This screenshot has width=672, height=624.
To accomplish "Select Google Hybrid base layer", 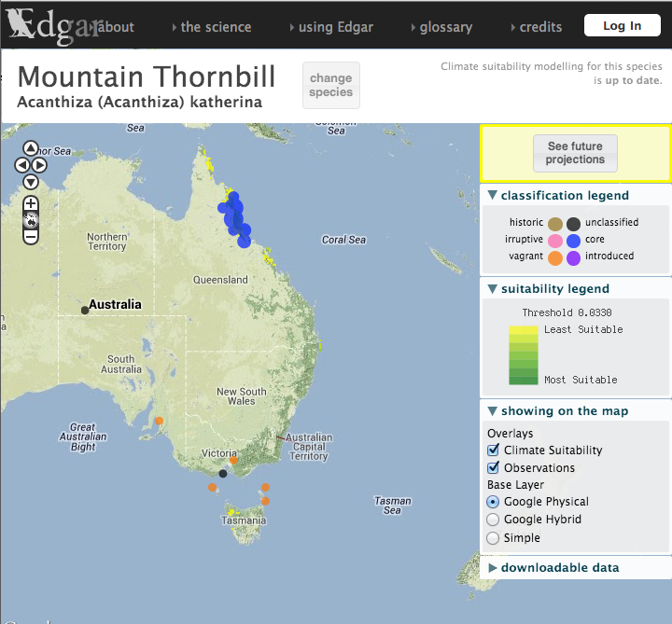I will pos(494,520).
